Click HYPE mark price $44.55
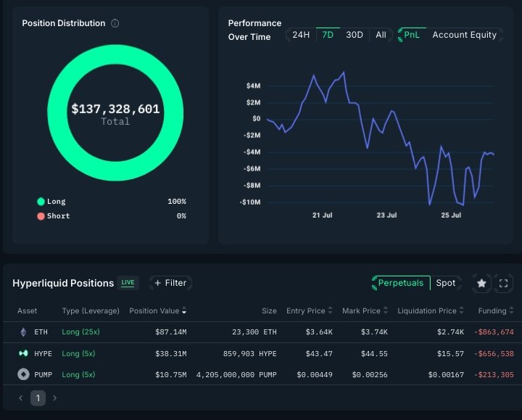Image resolution: width=522 pixels, height=420 pixels. [374, 354]
